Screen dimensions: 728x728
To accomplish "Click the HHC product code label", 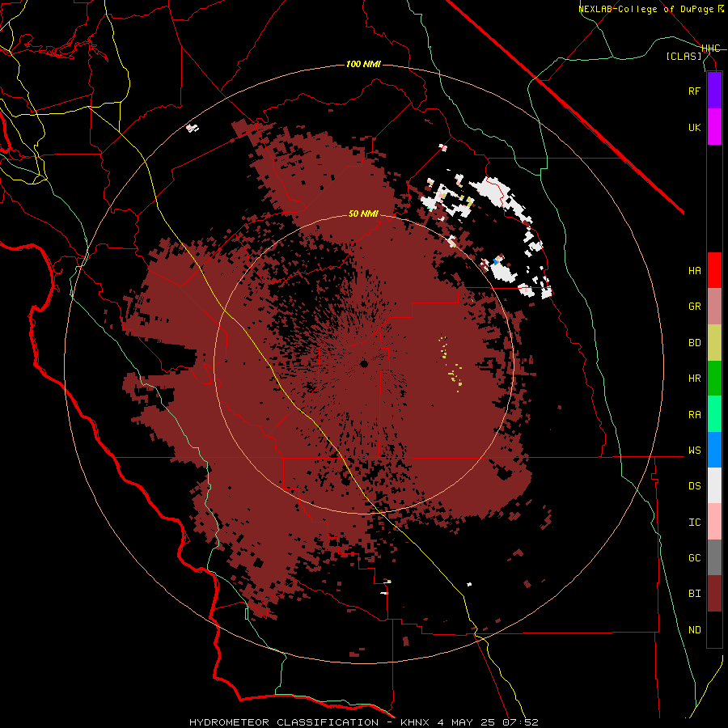I will pyautogui.click(x=711, y=49).
